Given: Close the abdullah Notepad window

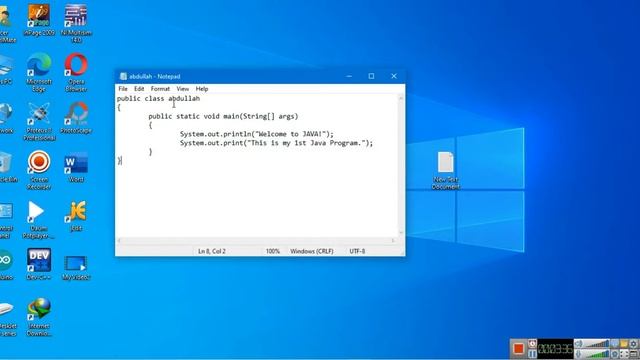Looking at the screenshot, I should (394, 76).
